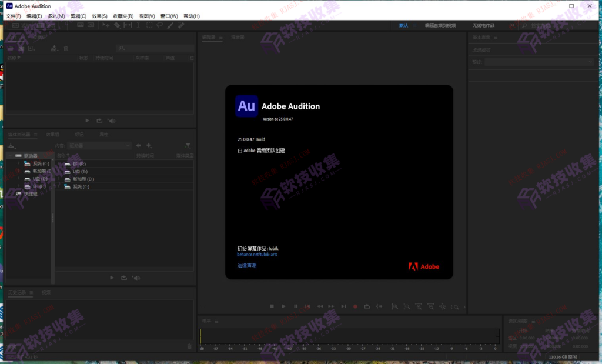Toggle the auto-play speaker icon in files panel
Image resolution: width=602 pixels, height=364 pixels.
112,121
